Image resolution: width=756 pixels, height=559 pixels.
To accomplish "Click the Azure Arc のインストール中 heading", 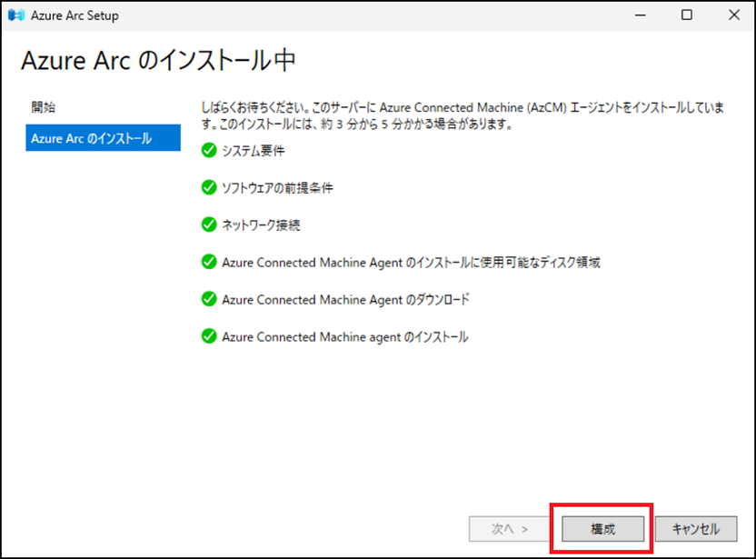I will click(x=158, y=61).
